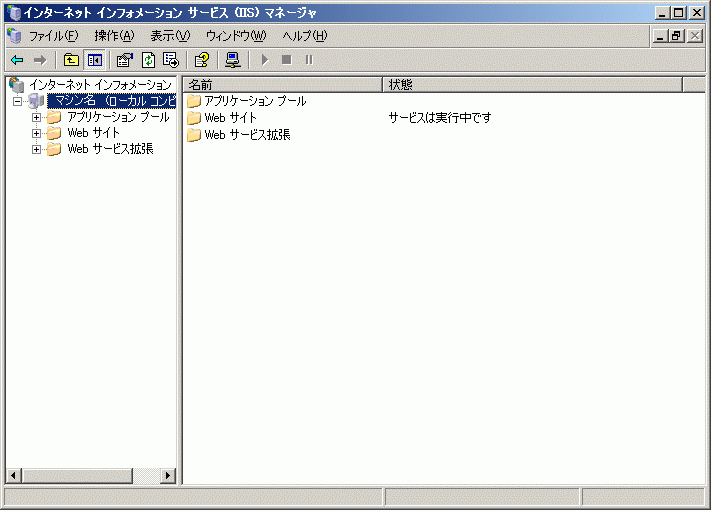Viewport: 711px width, 512px height.
Task: Open Properties toolbar icon
Action: point(124,60)
